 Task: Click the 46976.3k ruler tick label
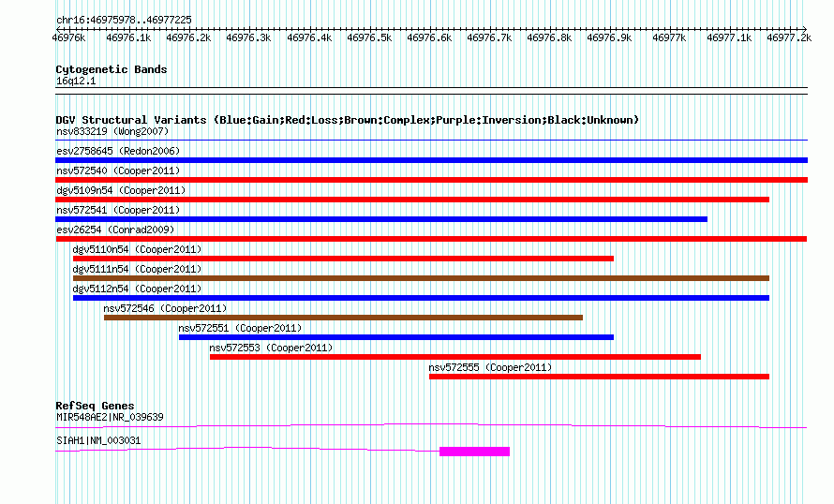248,37
